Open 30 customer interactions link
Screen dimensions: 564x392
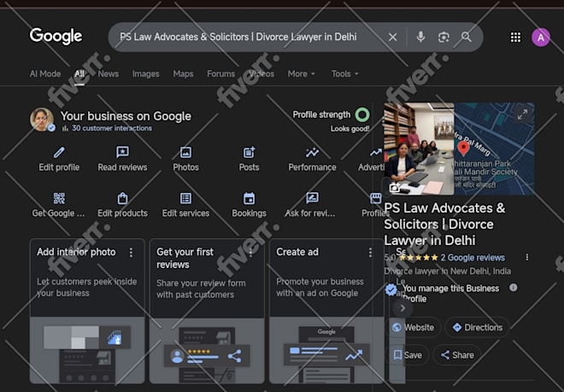111,128
